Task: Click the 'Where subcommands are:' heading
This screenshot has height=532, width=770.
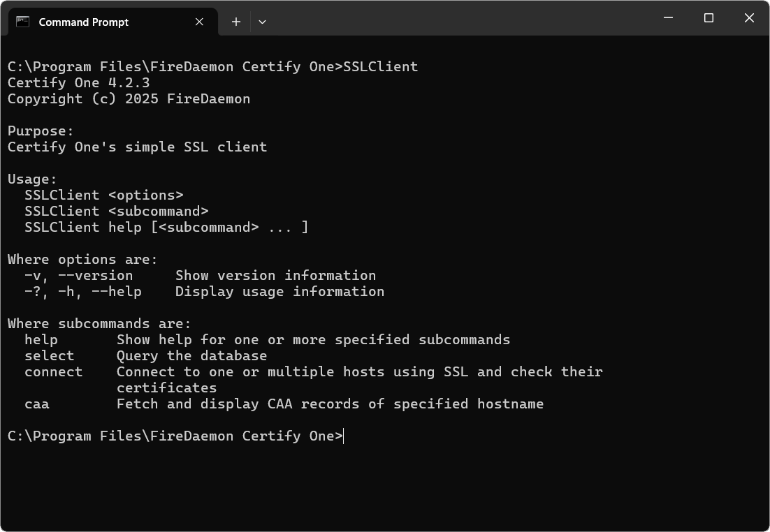Action: [x=99, y=323]
